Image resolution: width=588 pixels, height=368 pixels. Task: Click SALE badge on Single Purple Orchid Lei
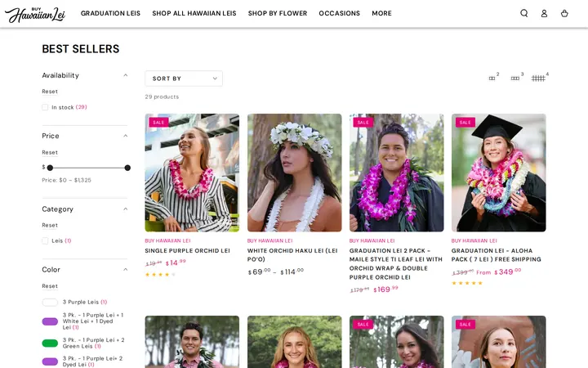coord(158,123)
